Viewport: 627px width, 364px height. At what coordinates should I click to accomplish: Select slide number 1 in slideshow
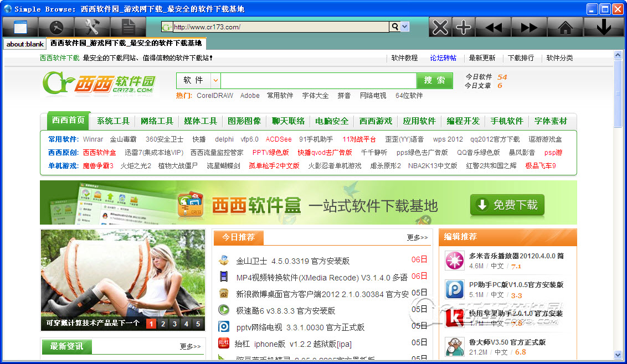point(151,324)
